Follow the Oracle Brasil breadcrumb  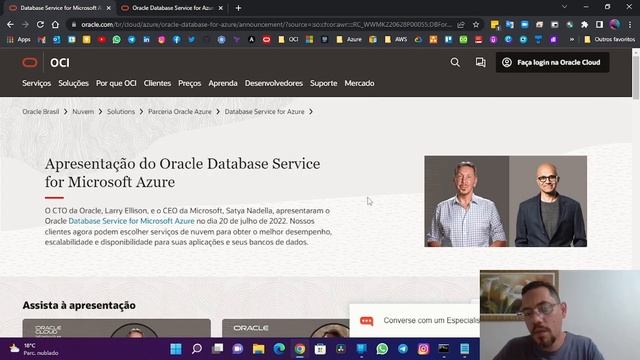pos(41,111)
